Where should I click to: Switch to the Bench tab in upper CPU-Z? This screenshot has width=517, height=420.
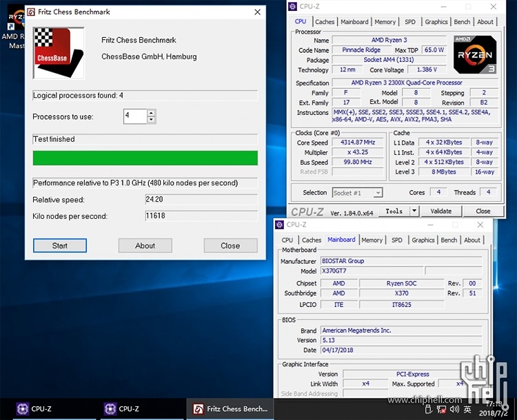462,22
